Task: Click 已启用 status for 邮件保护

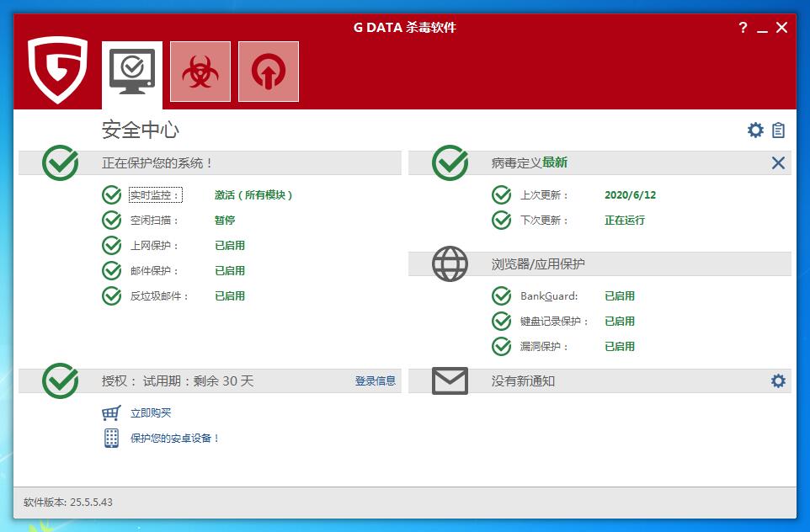Action: point(230,271)
